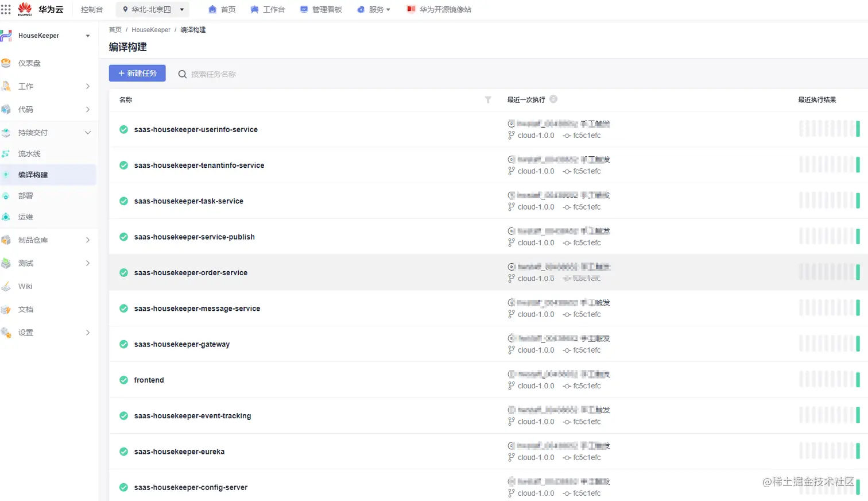Click HouseKeeper in the breadcrumb
Image resolution: width=868 pixels, height=501 pixels.
point(151,30)
